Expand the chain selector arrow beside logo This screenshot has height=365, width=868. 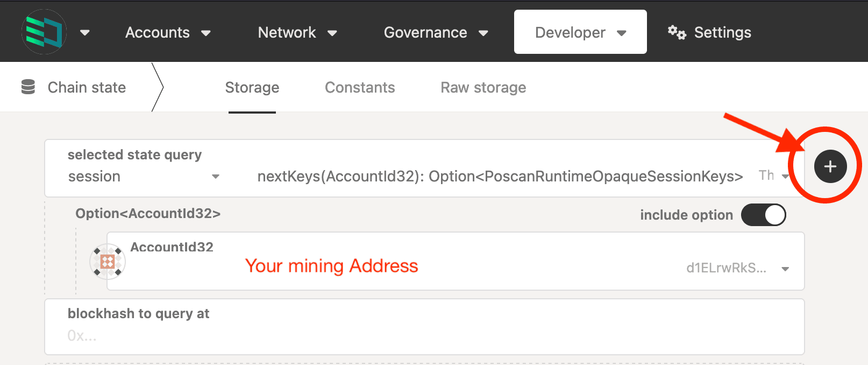(x=84, y=33)
